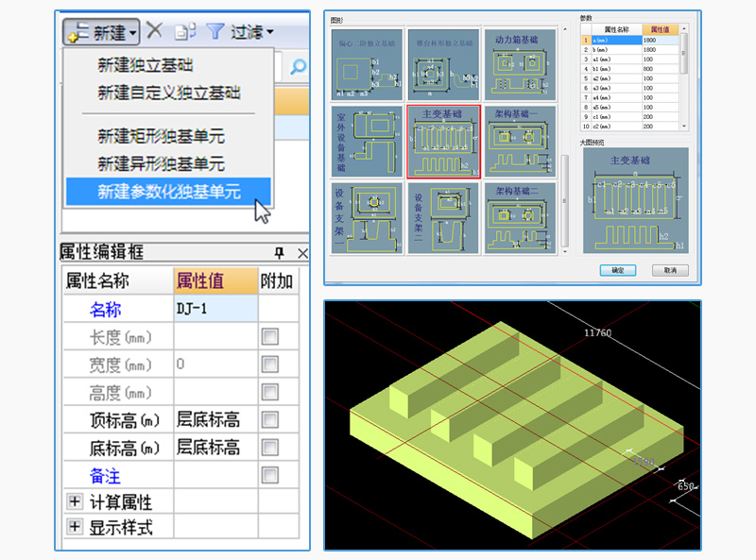
Task: Click the magnifier search icon
Action: pos(298,66)
